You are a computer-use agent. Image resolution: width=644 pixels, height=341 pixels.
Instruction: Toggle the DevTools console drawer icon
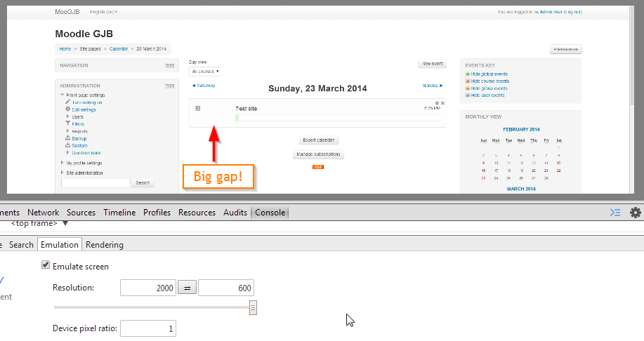coord(615,212)
